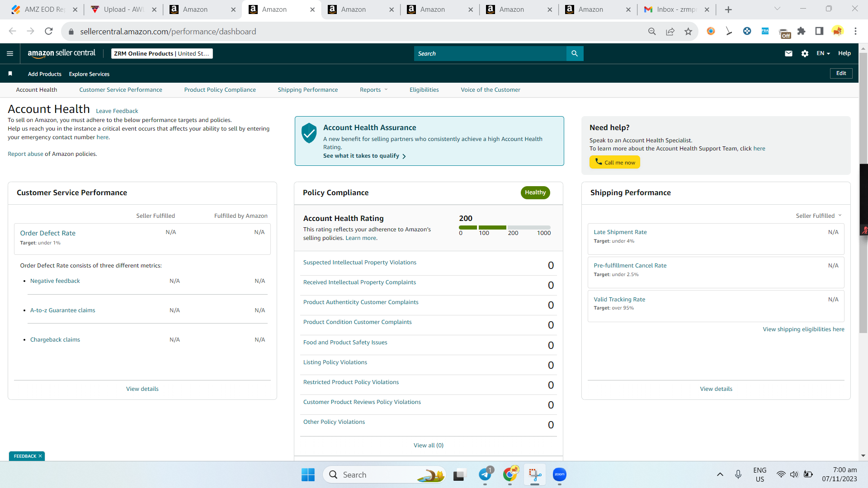Open the Order Defect Rate link
This screenshot has height=488, width=868.
[x=48, y=233]
